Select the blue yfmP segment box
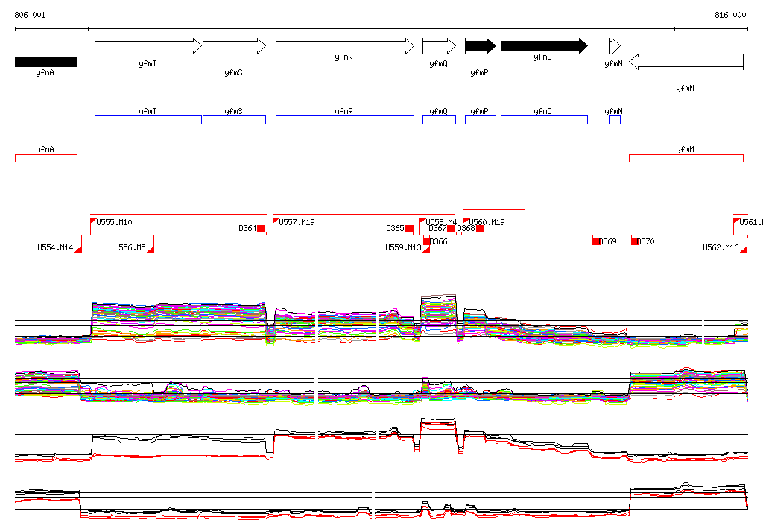The image size is (763, 532). coord(481,120)
